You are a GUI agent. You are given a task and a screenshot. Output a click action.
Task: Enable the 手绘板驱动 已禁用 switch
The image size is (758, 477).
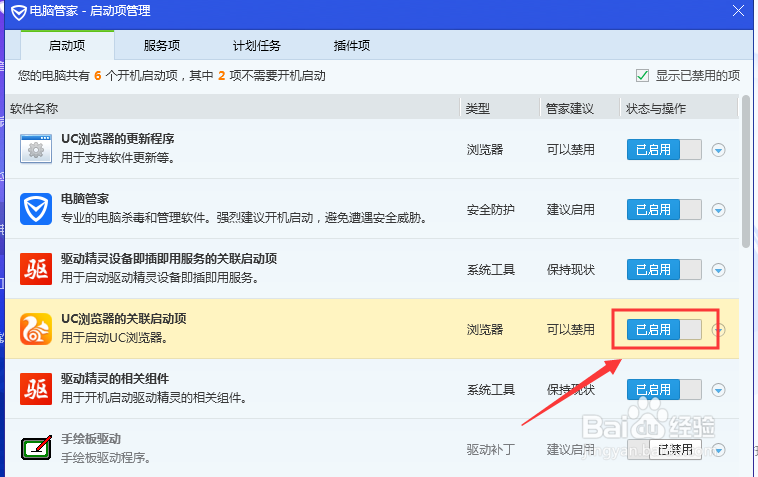coord(664,449)
